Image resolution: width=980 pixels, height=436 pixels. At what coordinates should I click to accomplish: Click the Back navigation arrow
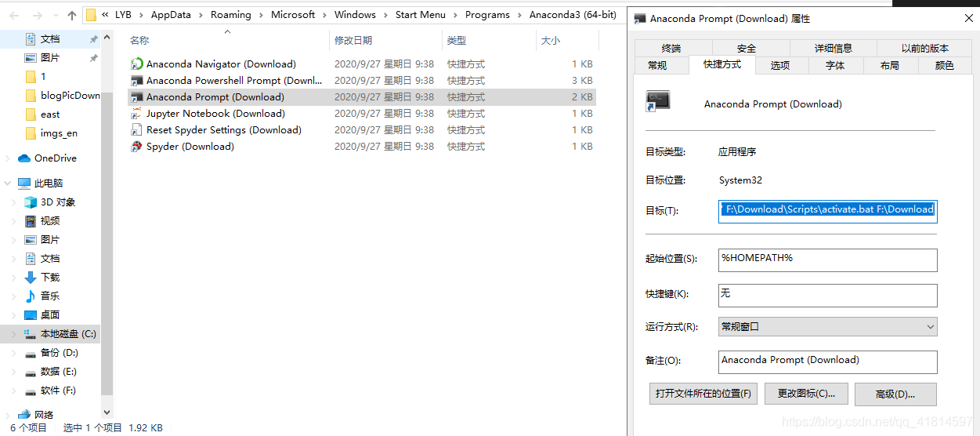click(x=13, y=15)
